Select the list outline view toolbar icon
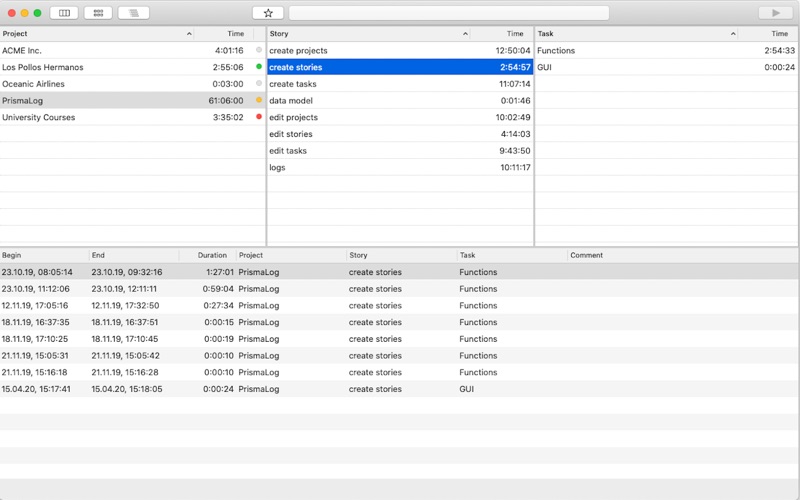Image resolution: width=800 pixels, height=500 pixels. pos(134,13)
